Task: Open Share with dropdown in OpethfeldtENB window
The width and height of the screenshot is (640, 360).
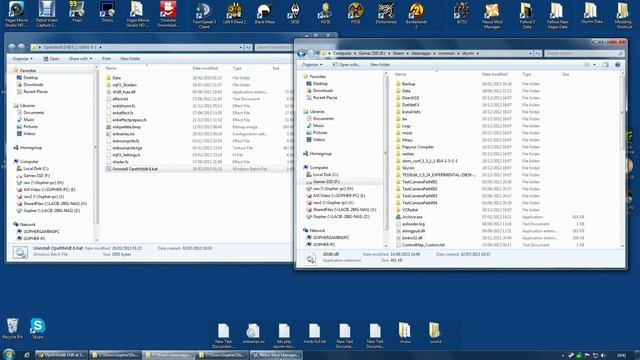Action: 80,59
